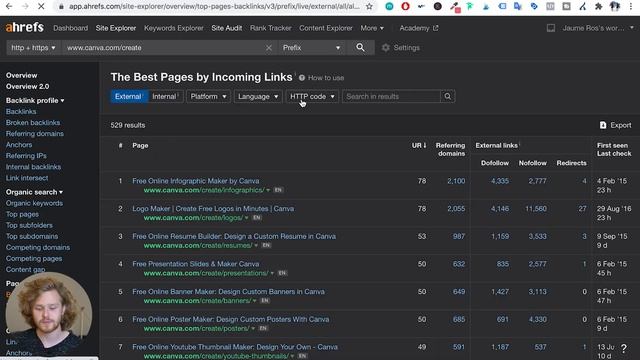Click the How to use help icon

pos(302,78)
